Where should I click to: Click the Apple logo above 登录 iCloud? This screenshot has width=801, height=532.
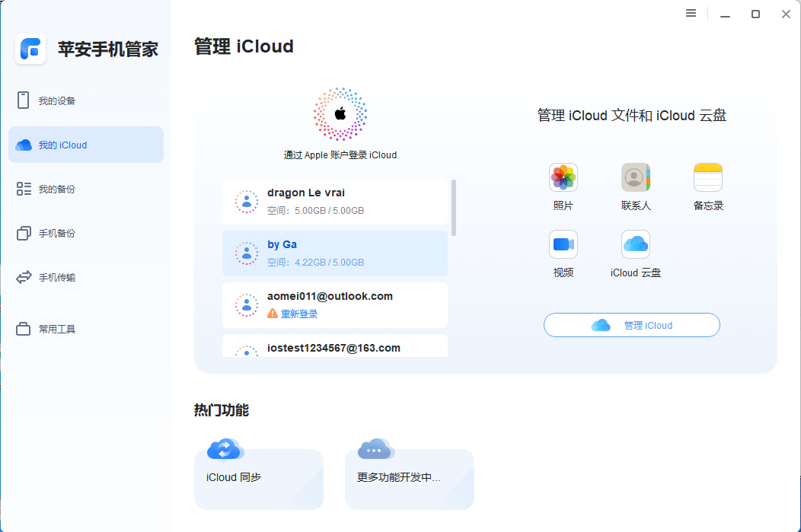pos(340,114)
